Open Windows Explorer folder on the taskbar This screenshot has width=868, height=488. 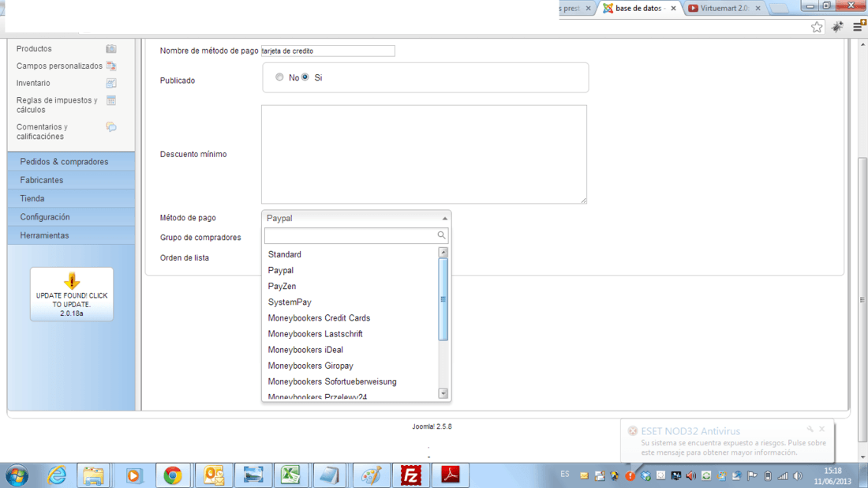click(x=93, y=475)
